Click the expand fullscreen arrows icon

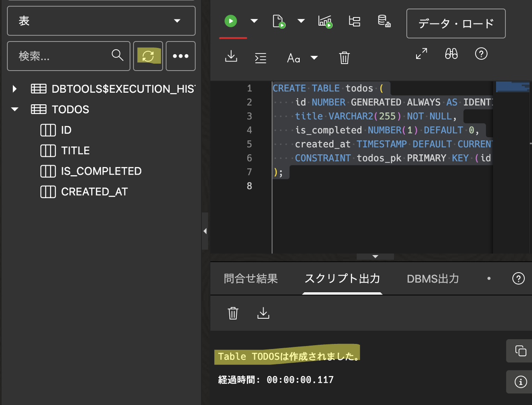click(422, 54)
